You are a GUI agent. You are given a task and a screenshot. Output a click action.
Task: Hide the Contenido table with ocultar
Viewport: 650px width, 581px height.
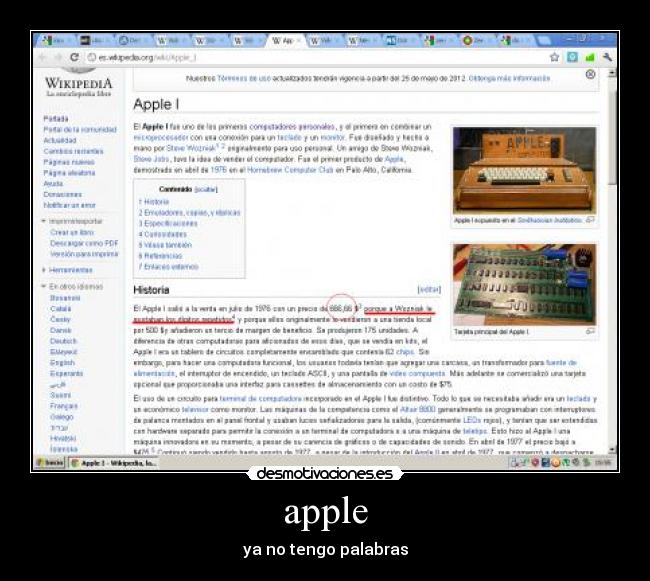point(206,189)
